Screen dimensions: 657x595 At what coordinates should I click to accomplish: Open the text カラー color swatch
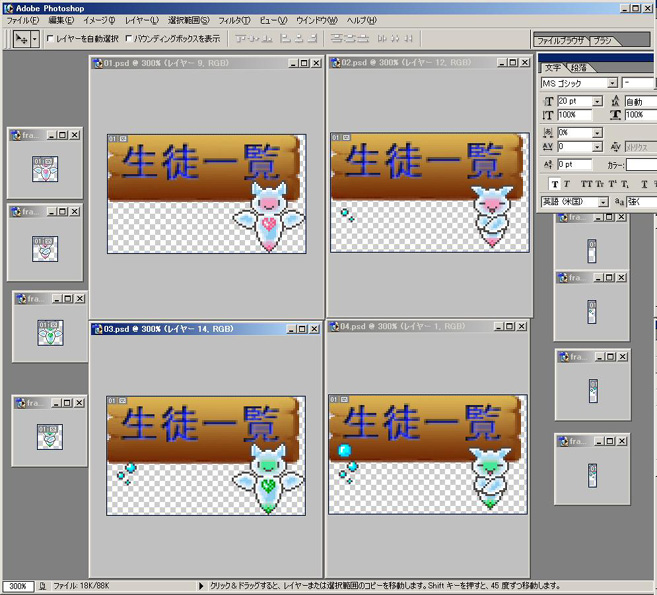[x=641, y=165]
